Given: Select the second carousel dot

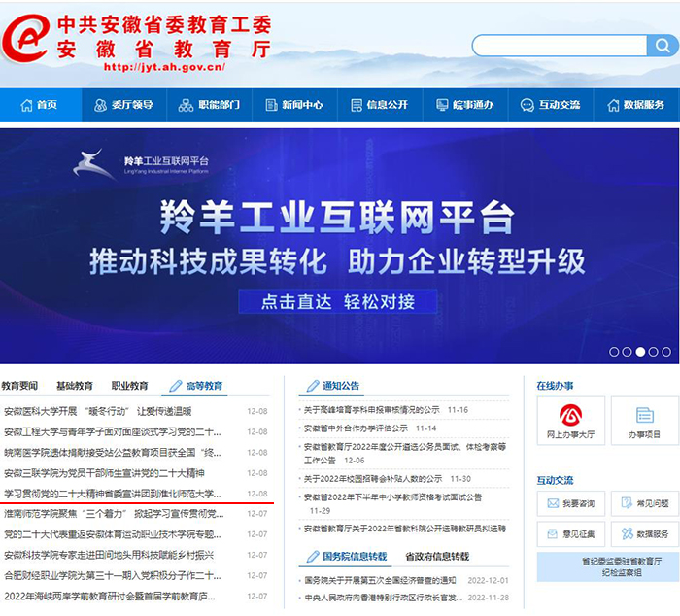Looking at the screenshot, I should (x=628, y=352).
